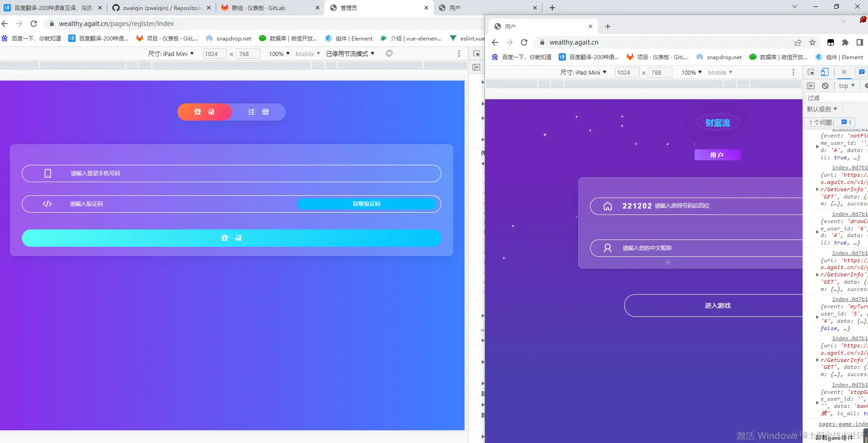Switch to 登录 mode toggle

point(205,112)
